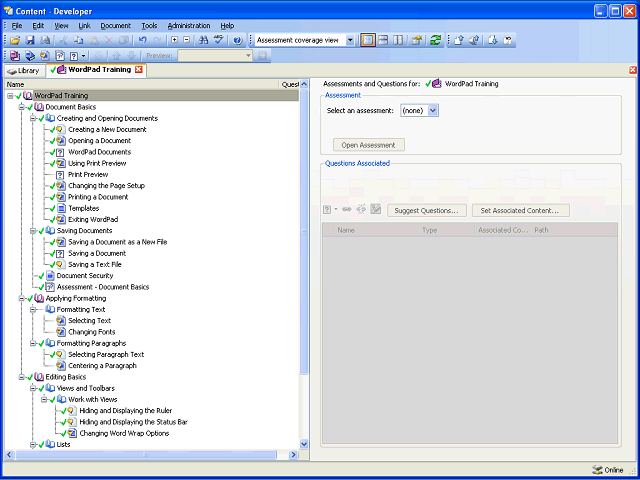Collapse the Saving Documents node
This screenshot has width=640, height=480.
tap(33, 231)
